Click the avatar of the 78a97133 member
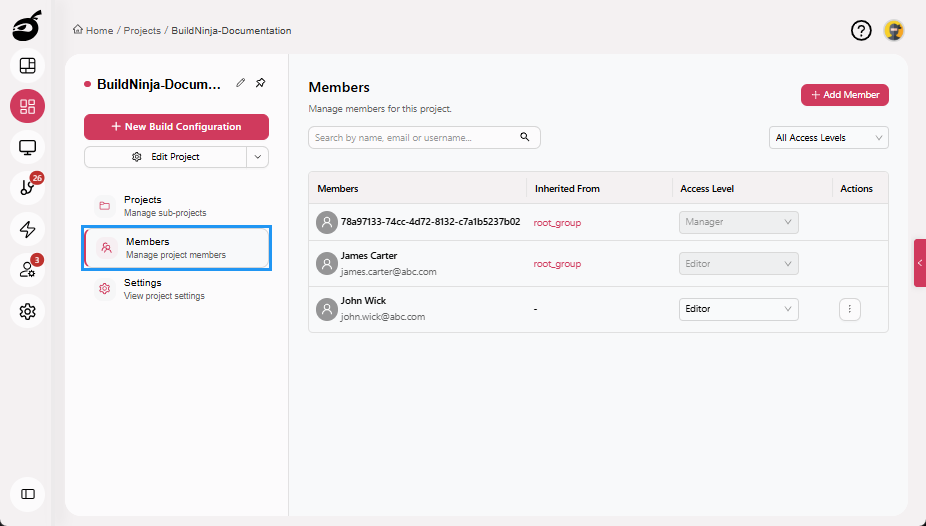The image size is (926, 526). (327, 223)
